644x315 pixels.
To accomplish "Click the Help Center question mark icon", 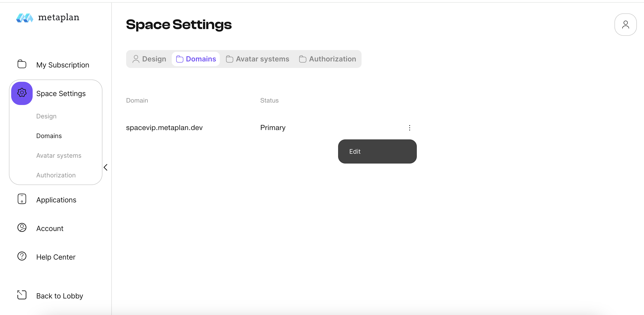I will pos(22,256).
